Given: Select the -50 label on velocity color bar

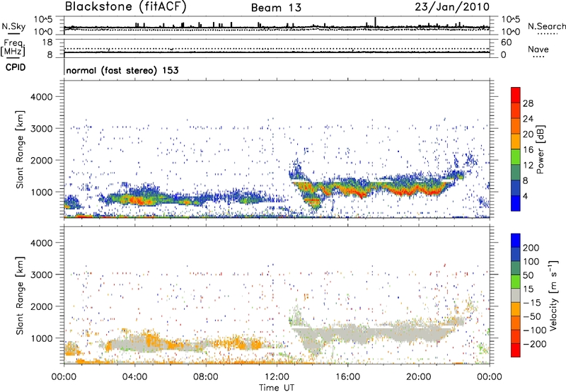Looking at the screenshot, I should point(531,316).
